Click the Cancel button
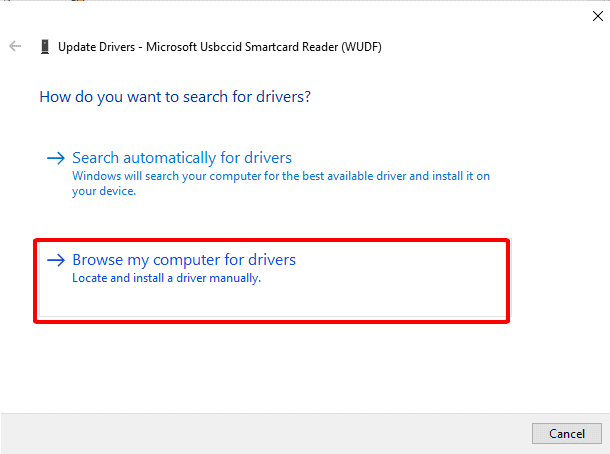610x454 pixels. click(566, 433)
